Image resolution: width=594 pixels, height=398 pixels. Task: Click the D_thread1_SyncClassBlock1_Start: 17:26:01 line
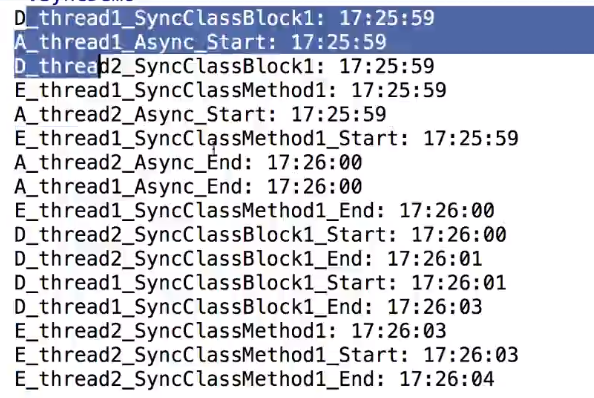(x=261, y=283)
